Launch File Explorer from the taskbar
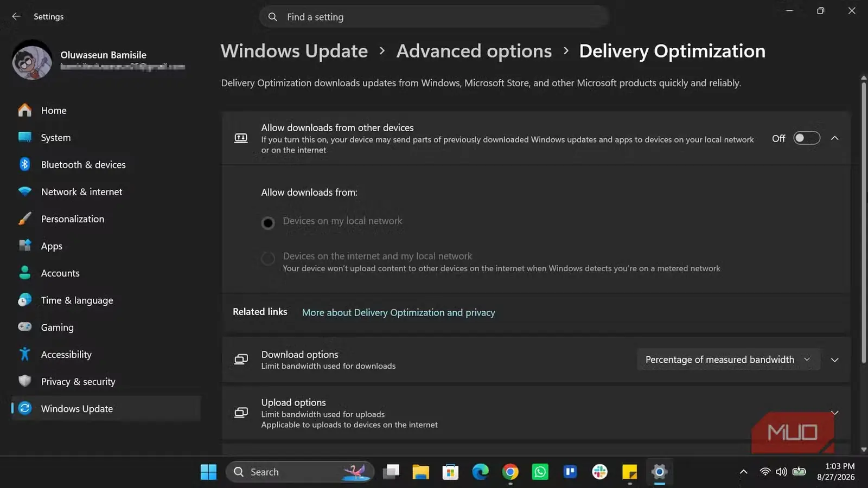The width and height of the screenshot is (868, 488). [420, 472]
